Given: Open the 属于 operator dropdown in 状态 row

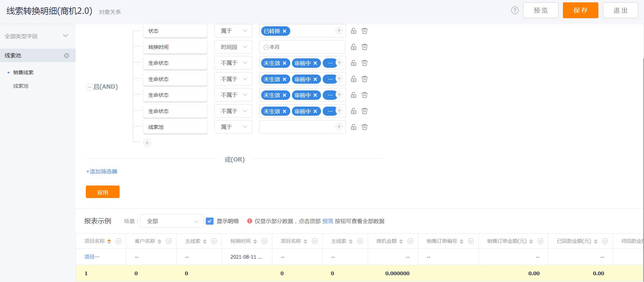Looking at the screenshot, I should coord(233,31).
